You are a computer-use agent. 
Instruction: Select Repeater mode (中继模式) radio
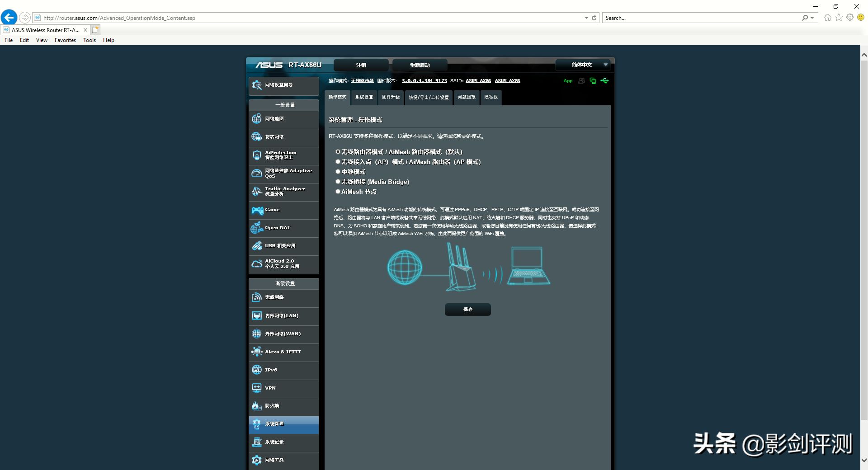(x=338, y=172)
